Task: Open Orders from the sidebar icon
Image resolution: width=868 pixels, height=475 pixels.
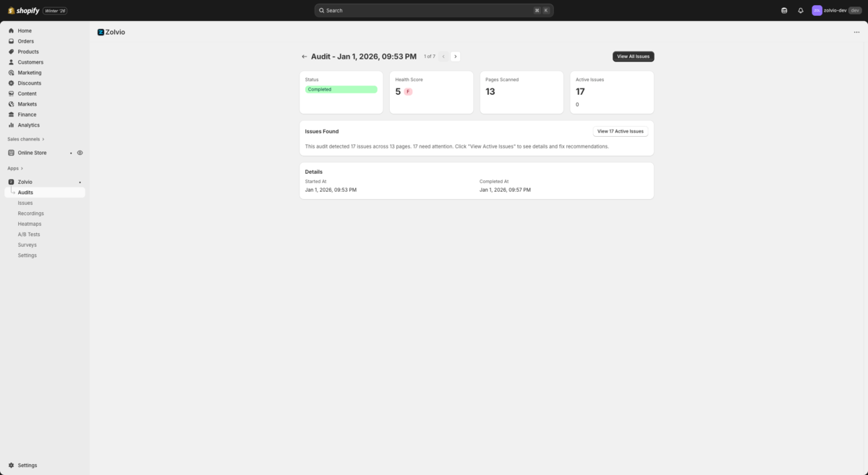Action: 13,41
